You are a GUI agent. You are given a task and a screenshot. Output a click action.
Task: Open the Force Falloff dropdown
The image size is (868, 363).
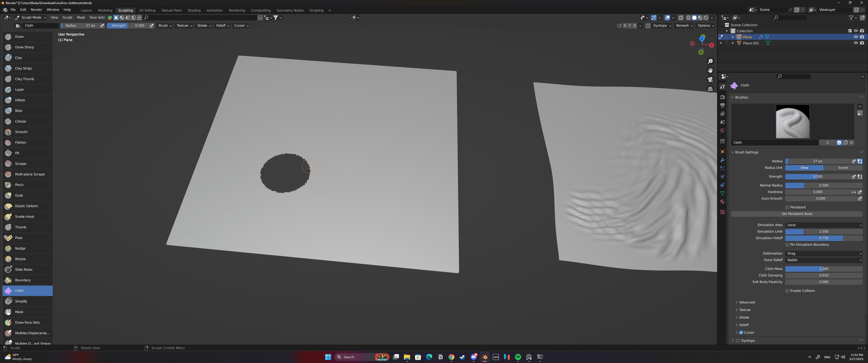pos(824,260)
